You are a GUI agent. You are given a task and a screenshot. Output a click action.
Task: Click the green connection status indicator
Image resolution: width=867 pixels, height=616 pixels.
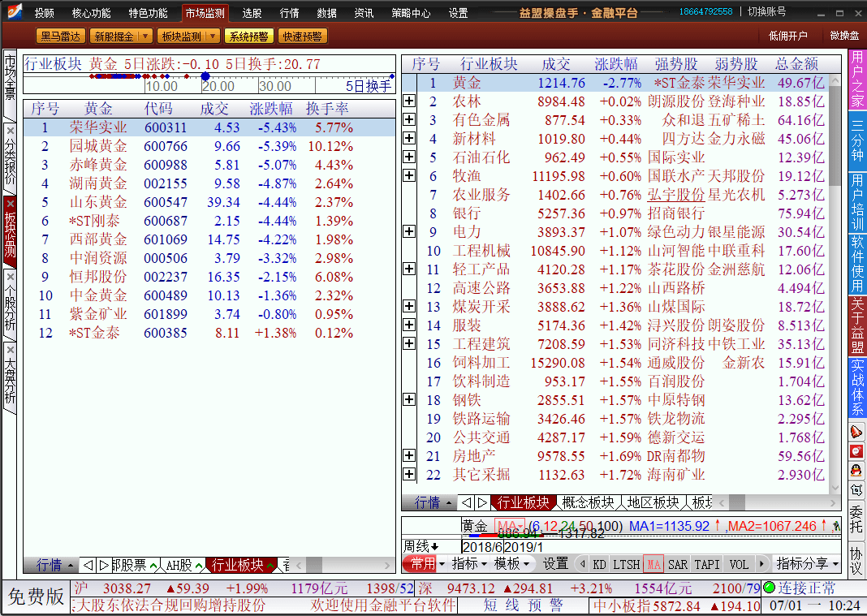[x=769, y=588]
